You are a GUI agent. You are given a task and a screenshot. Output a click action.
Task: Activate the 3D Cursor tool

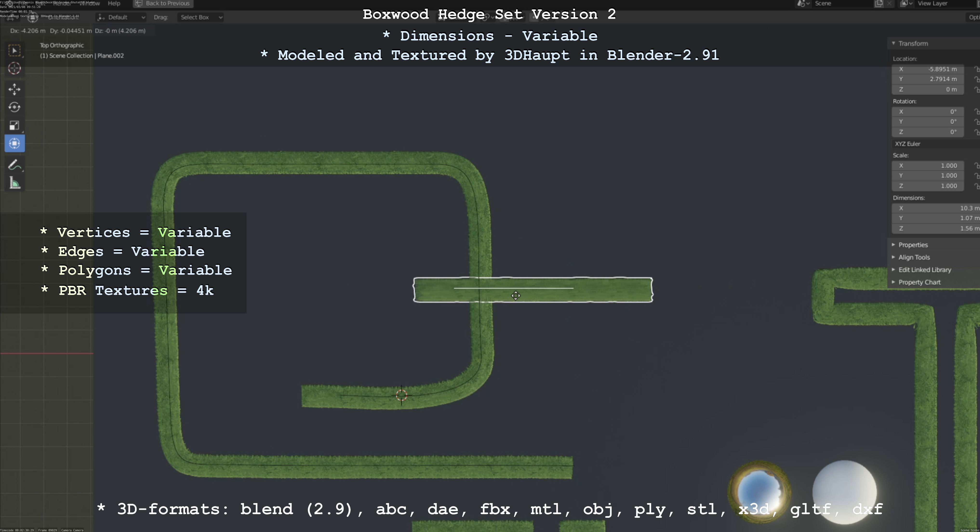[x=14, y=68]
